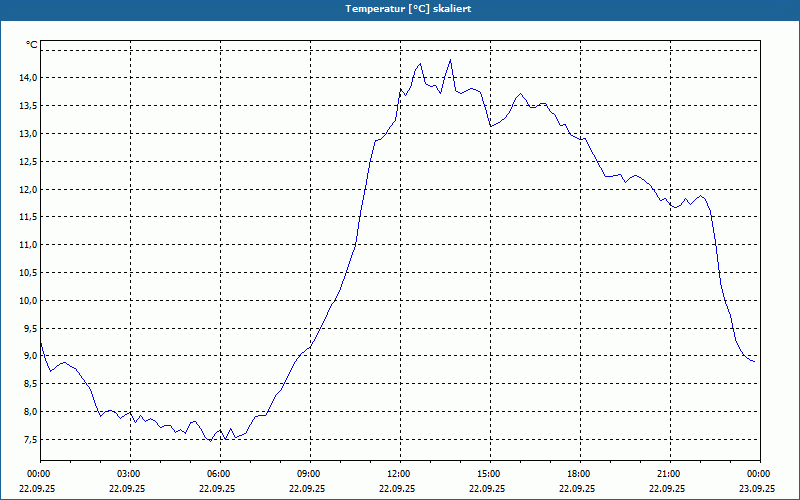Viewport: 800px width, 500px height.
Task: Click the '00:00' label dated 22.09.25
Action: [37, 474]
